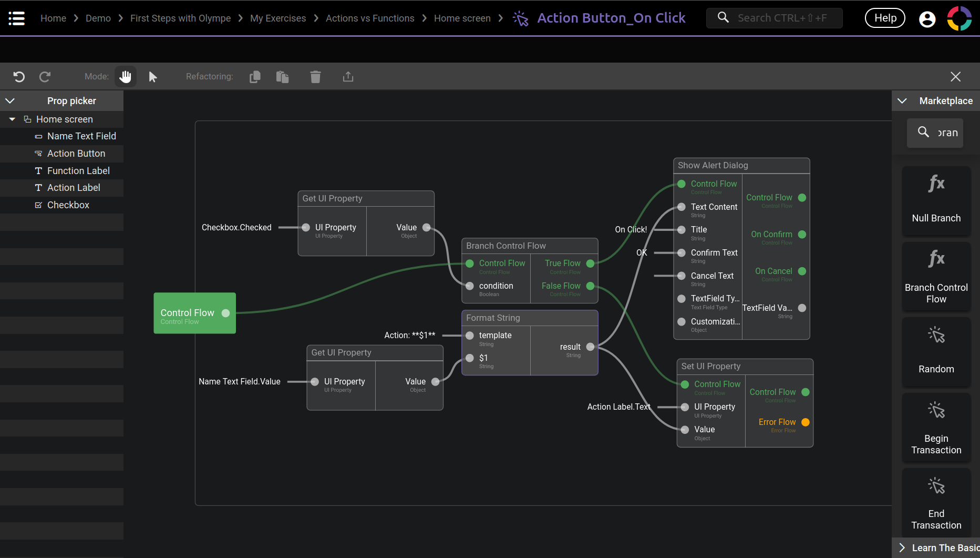The width and height of the screenshot is (980, 558).
Task: Click the orange Error Flow output port
Action: coord(806,422)
